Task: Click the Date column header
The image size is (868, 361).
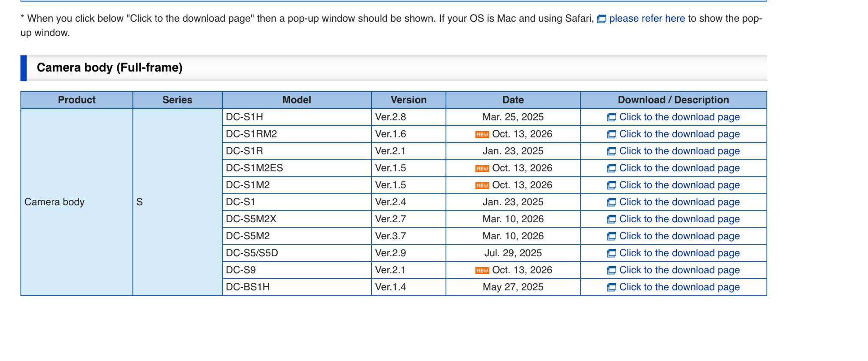Action: point(513,100)
